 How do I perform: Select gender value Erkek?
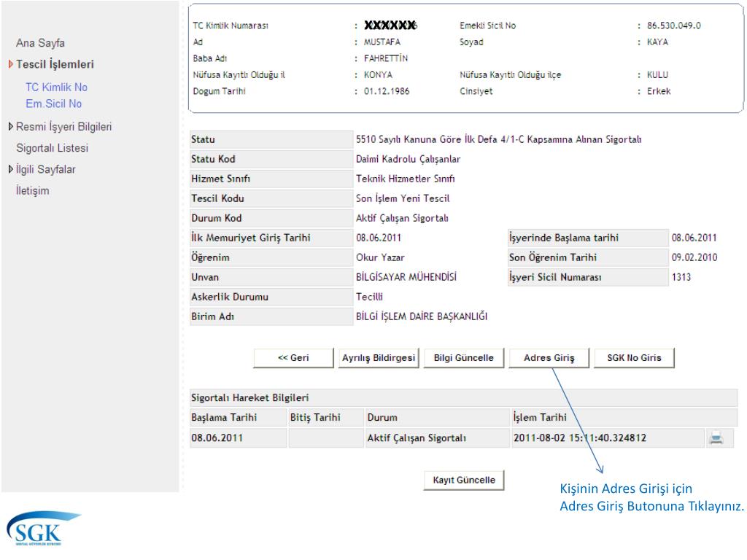(x=659, y=91)
